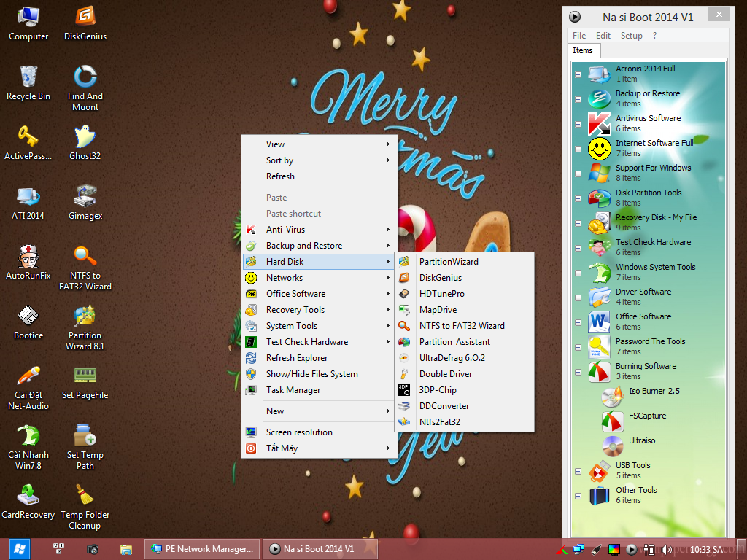This screenshot has height=560, width=747.
Task: Open Bootice desktop icon
Action: (28, 322)
